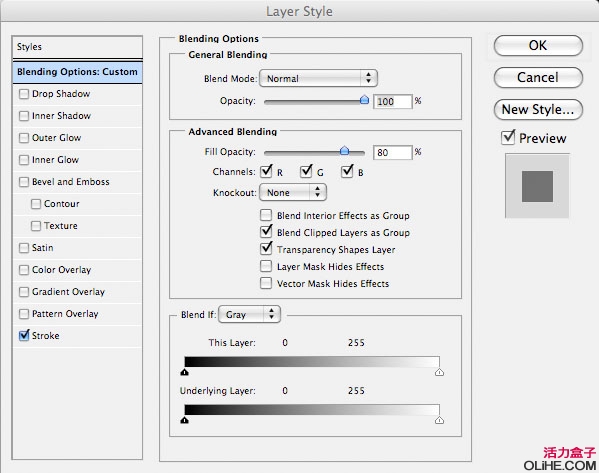Click Underlying Layer black slider triangle
This screenshot has width=599, height=473.
185,420
